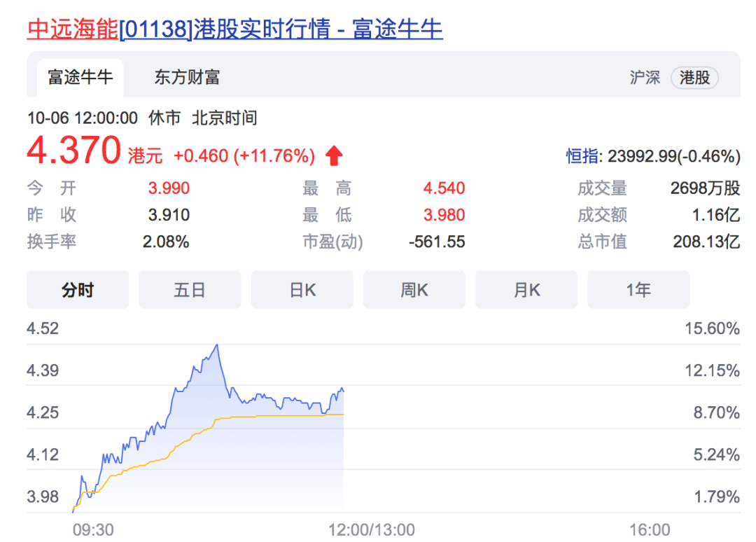The image size is (756, 542).
Task: Select the 1年 chart tab
Action: coord(638,290)
